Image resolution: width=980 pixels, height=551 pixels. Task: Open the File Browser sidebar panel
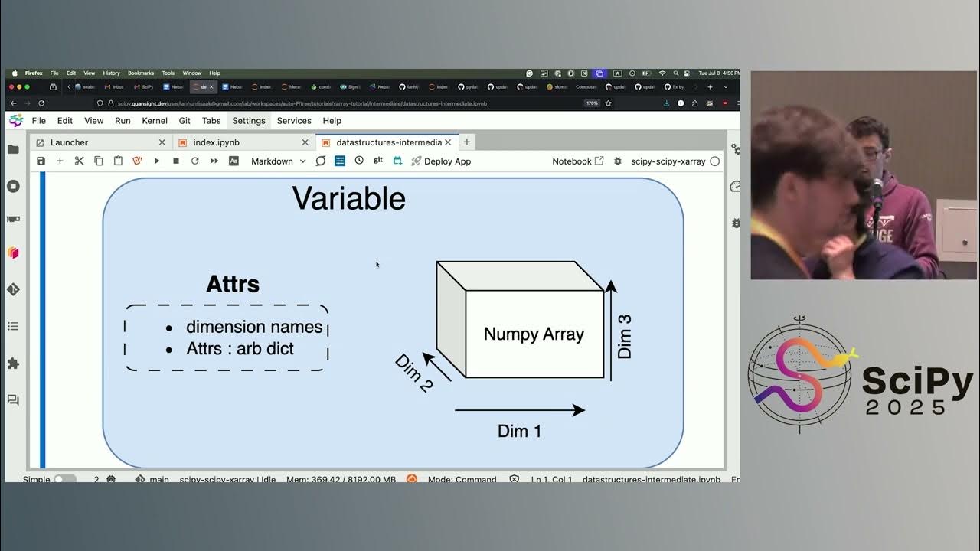13,149
